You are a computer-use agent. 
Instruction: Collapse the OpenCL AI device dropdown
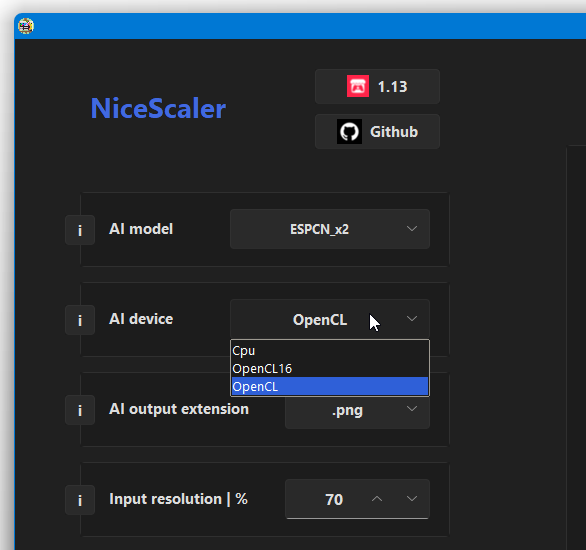pos(330,319)
